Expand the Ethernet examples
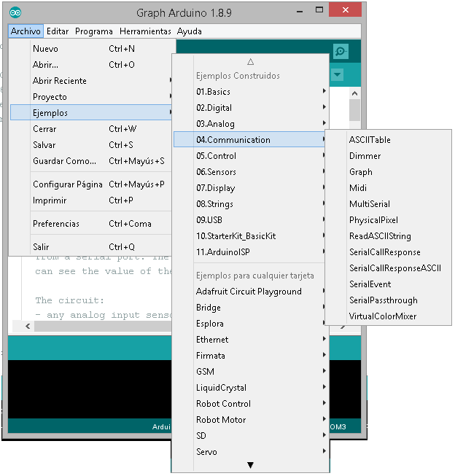The image size is (455, 476). [x=251, y=340]
